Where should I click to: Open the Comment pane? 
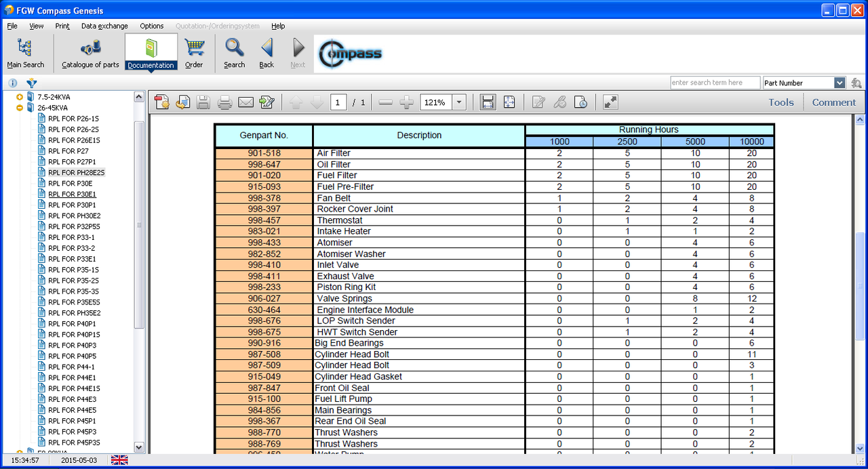pyautogui.click(x=834, y=102)
